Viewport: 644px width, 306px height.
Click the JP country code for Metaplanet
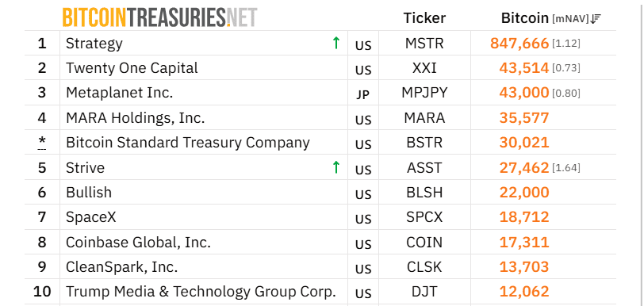363,95
